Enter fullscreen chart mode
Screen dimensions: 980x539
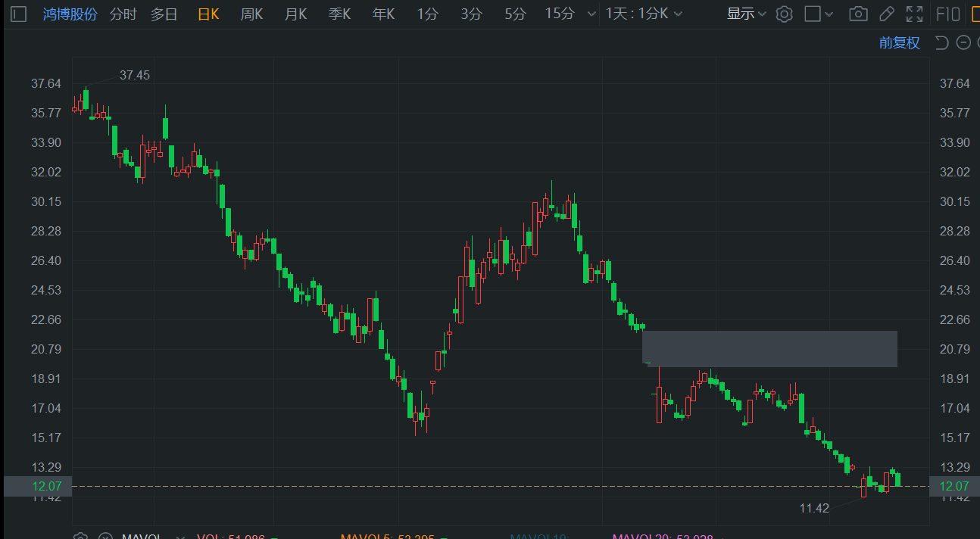pos(915,14)
